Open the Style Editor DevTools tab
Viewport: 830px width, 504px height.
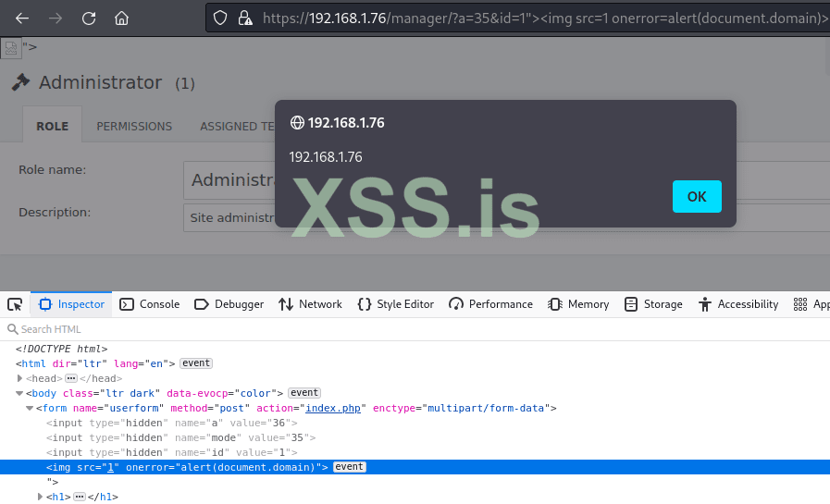pyautogui.click(x=395, y=304)
